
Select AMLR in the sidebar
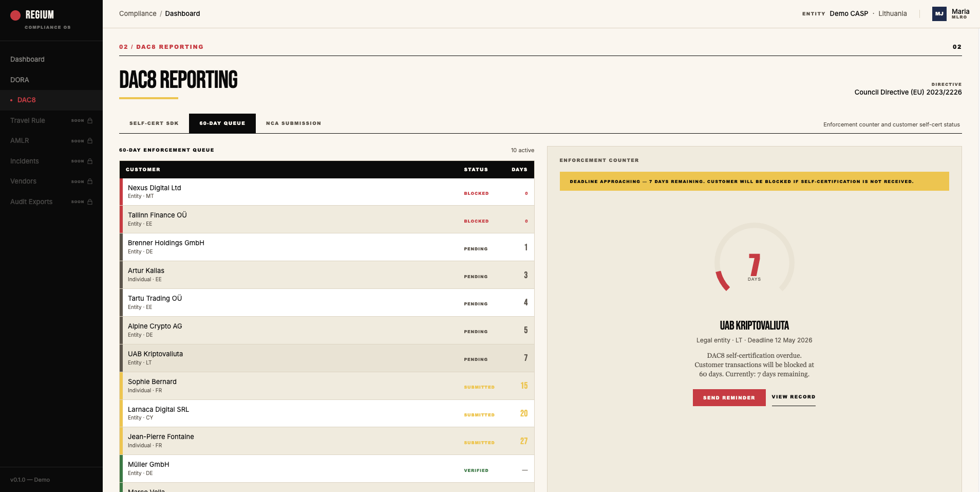click(x=51, y=140)
